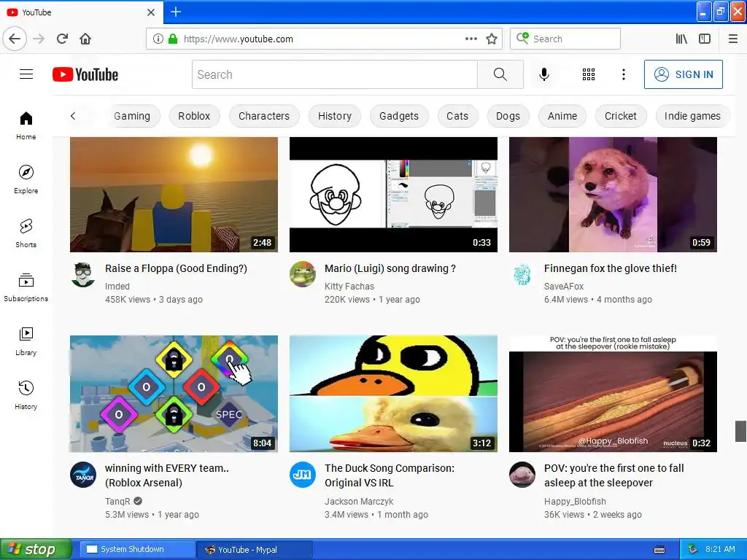Open Jackson Marczyk channel avatar
Viewport: 747px width, 560px height.
(303, 475)
